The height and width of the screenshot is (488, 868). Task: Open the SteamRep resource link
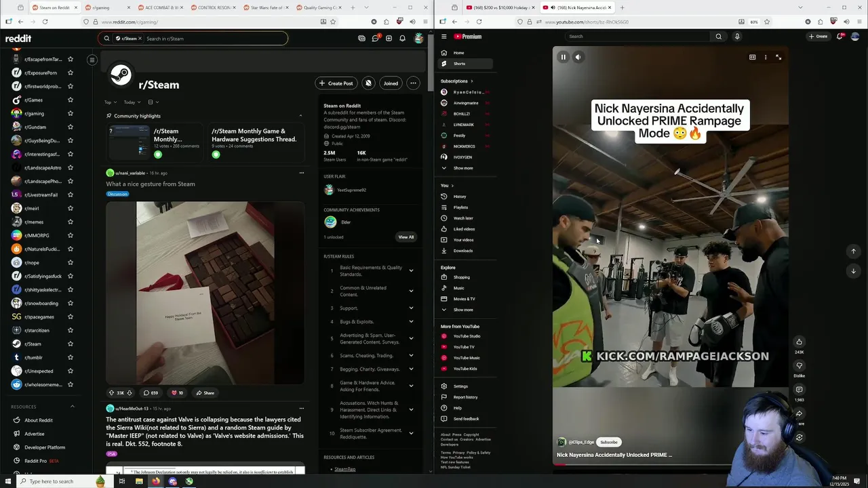(344, 469)
